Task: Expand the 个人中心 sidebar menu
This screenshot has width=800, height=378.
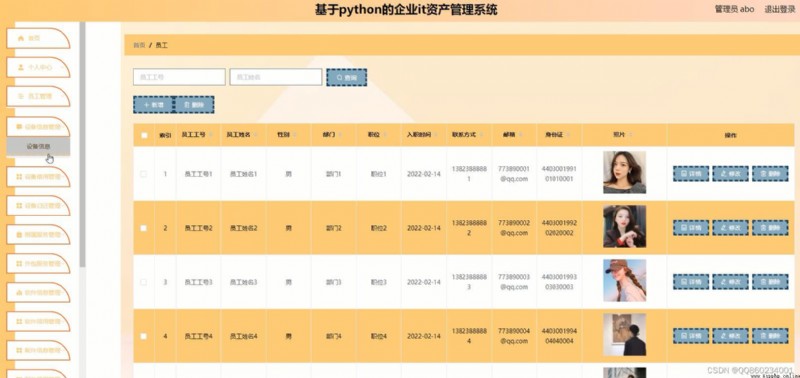Action: click(x=38, y=67)
